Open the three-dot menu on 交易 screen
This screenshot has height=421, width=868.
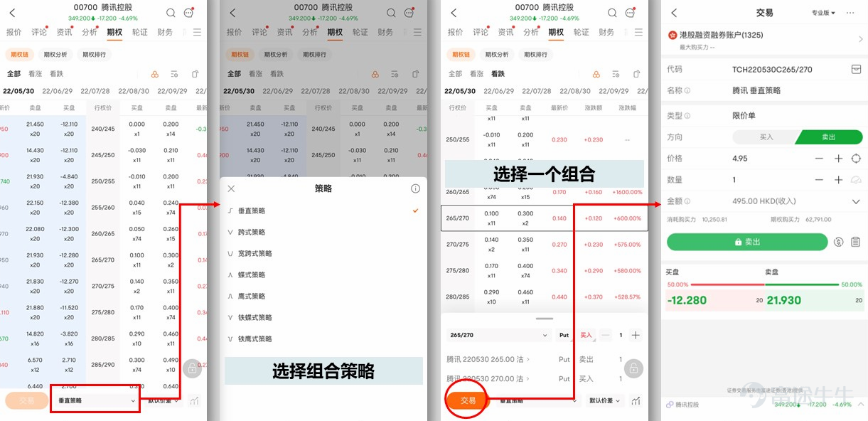click(850, 13)
